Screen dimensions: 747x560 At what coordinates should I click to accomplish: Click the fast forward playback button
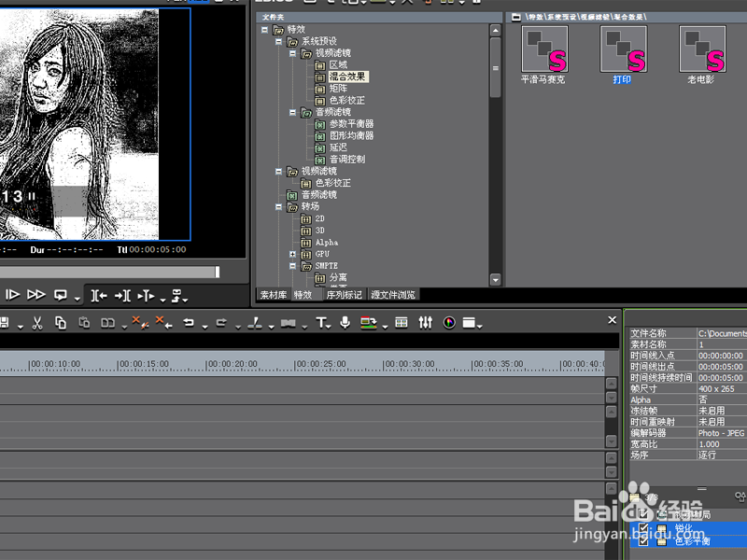click(x=36, y=295)
